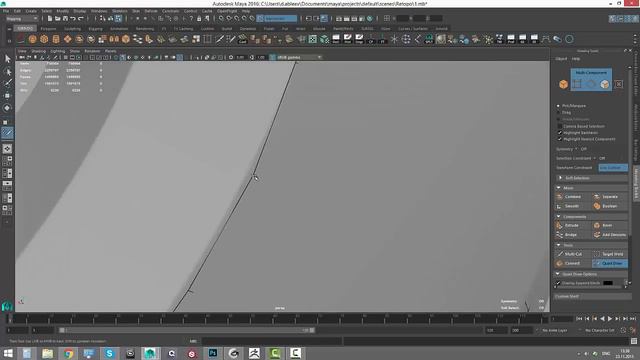Switch to the Polygons shelf tab
Screen dimensions: 640x360
click(x=48, y=29)
